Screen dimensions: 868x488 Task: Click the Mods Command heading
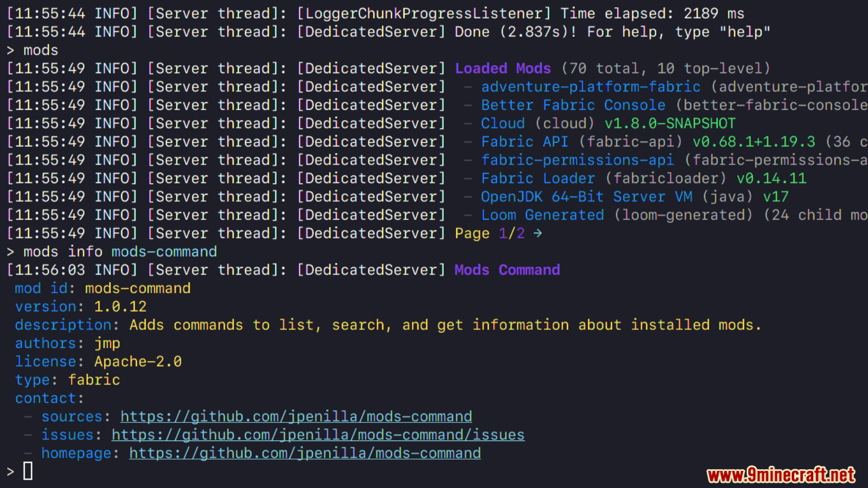click(x=507, y=270)
